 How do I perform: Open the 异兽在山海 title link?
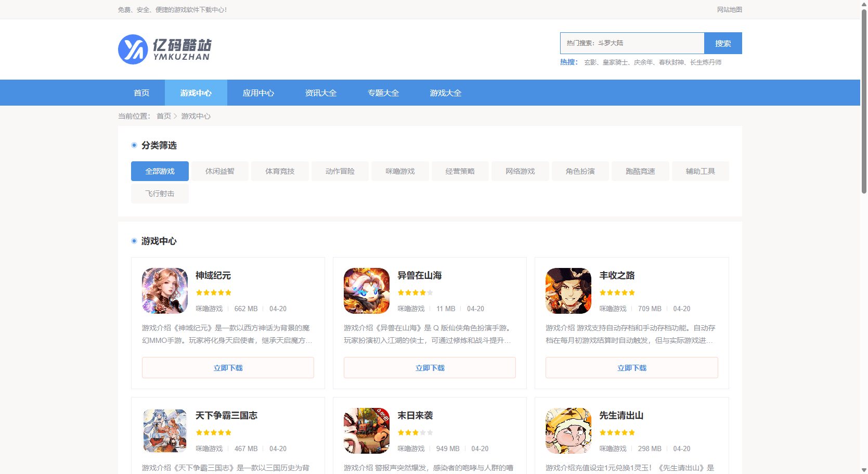tap(420, 275)
